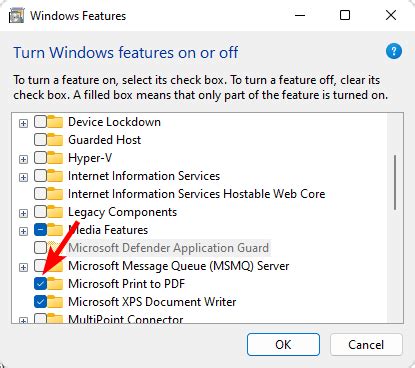Click the vertical scrollbar thumb in feature list
This screenshot has height=368, width=415.
(x=395, y=182)
